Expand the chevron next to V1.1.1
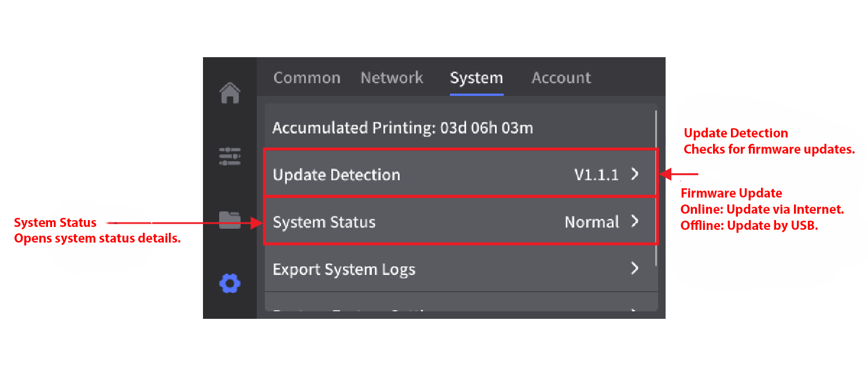868x376 pixels. click(x=634, y=173)
